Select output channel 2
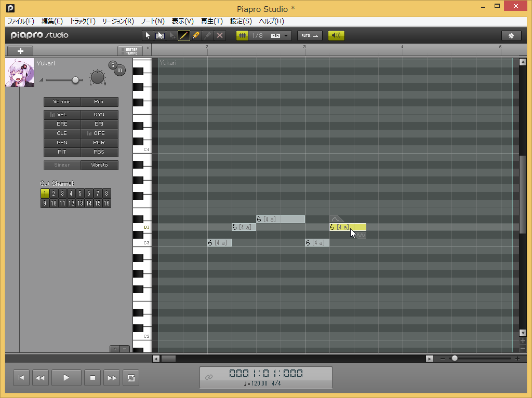532x398 pixels. click(54, 194)
